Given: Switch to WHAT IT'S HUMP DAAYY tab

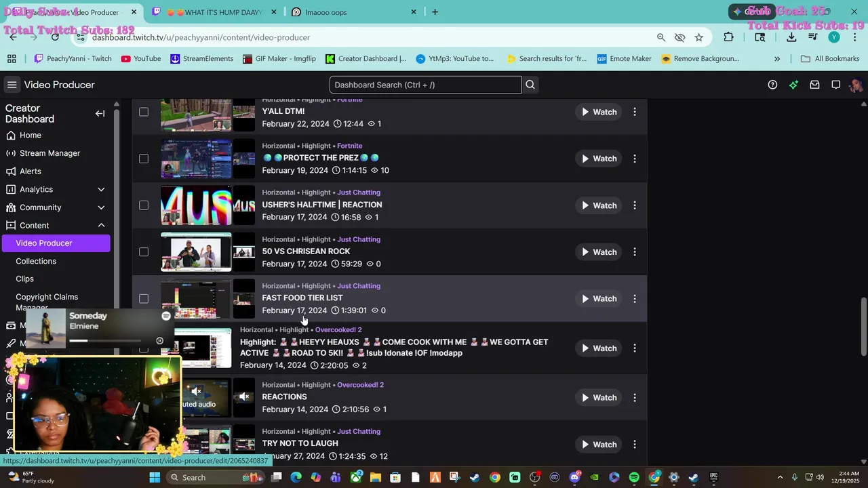Looking at the screenshot, I should (213, 12).
